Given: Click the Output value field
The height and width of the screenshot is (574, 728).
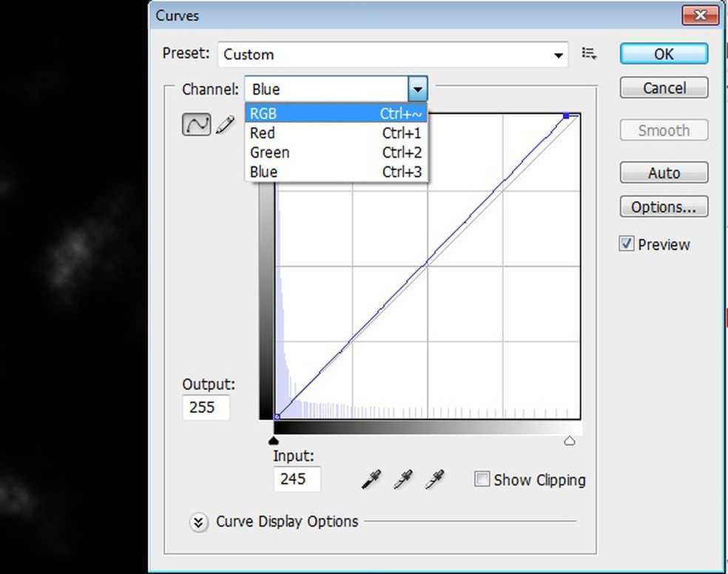Looking at the screenshot, I should 206,408.
